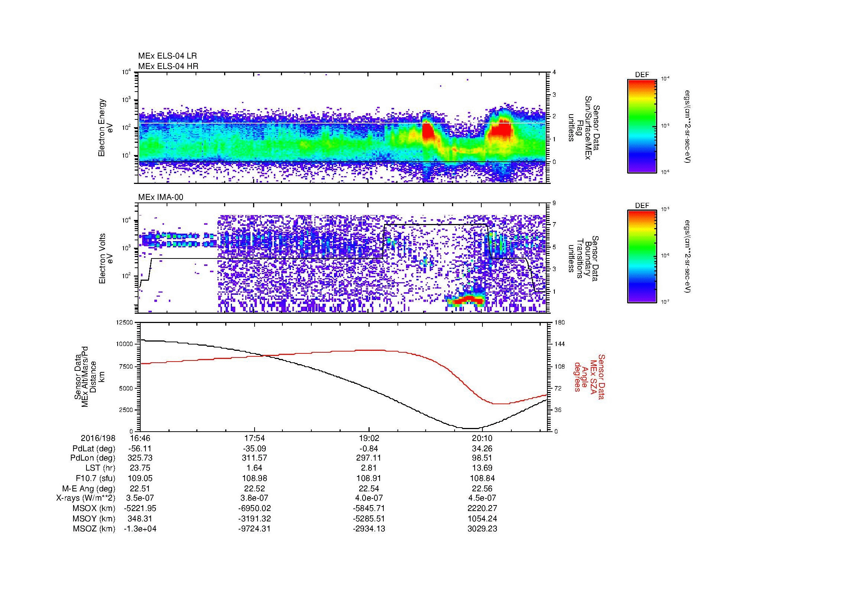The image size is (868, 613).
Task: Click the 'Electron Volts eV' axis label
Action: point(105,259)
